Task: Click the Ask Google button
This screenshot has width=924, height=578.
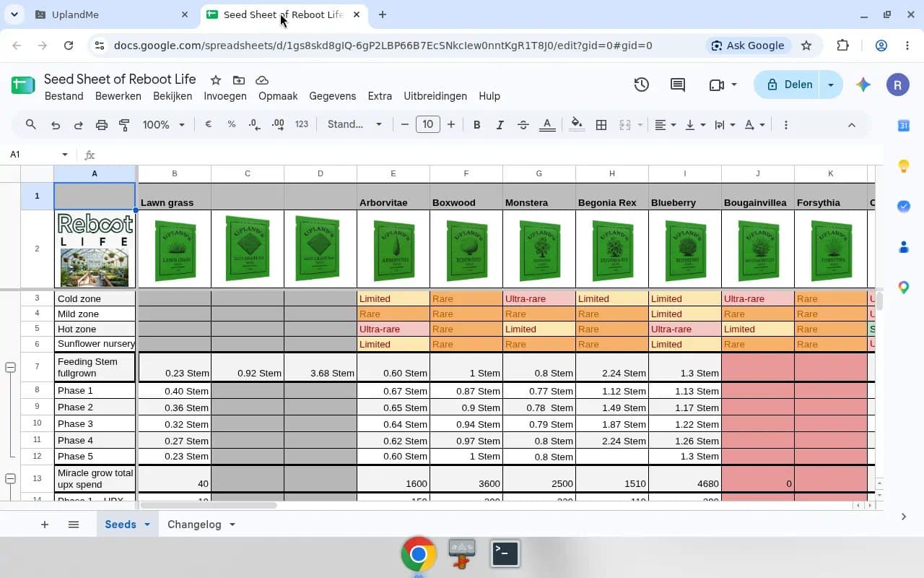Action: 747,46
